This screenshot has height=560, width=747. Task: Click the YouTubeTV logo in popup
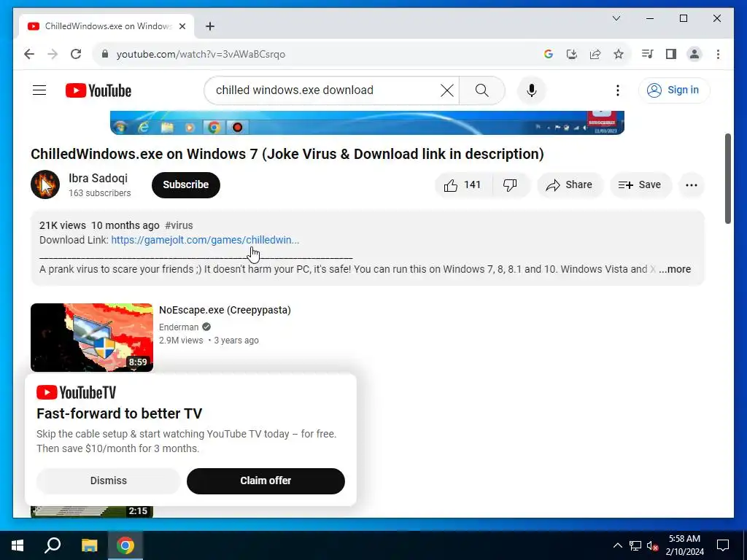pos(76,392)
